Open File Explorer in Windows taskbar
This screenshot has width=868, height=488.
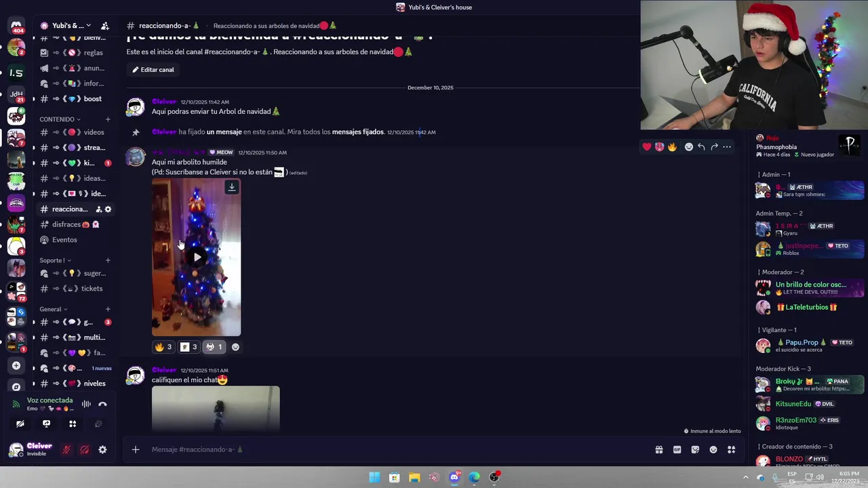coord(414,477)
